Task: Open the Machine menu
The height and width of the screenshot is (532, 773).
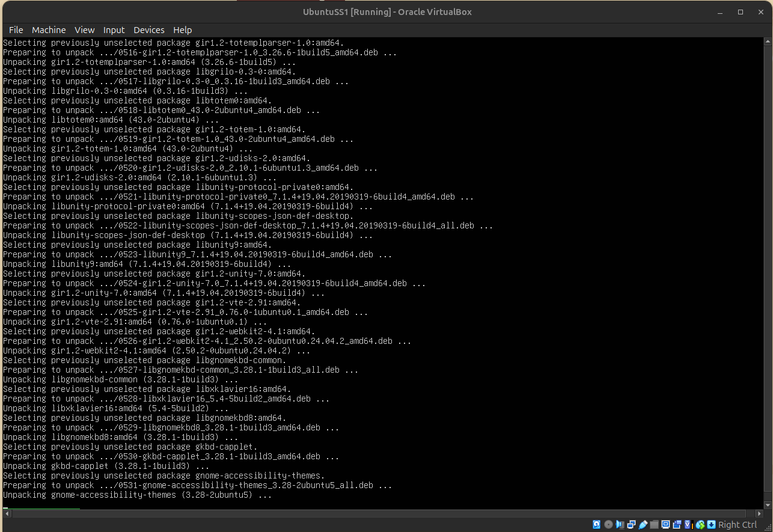Action: point(49,30)
